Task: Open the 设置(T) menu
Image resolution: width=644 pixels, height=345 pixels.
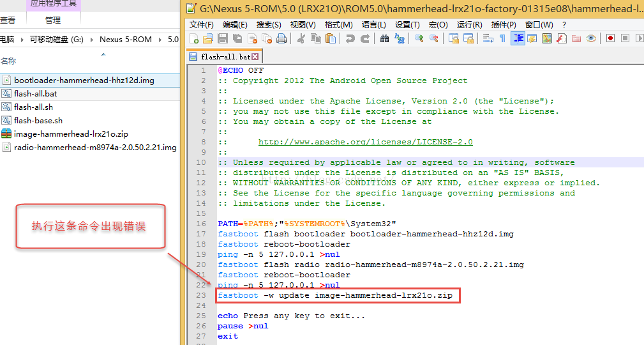Action: [407, 25]
